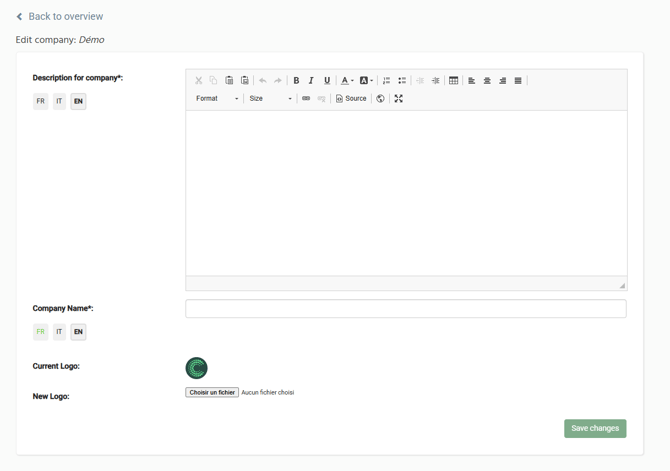Toggle bold formatting in the editor
Image resolution: width=670 pixels, height=471 pixels.
click(x=296, y=81)
